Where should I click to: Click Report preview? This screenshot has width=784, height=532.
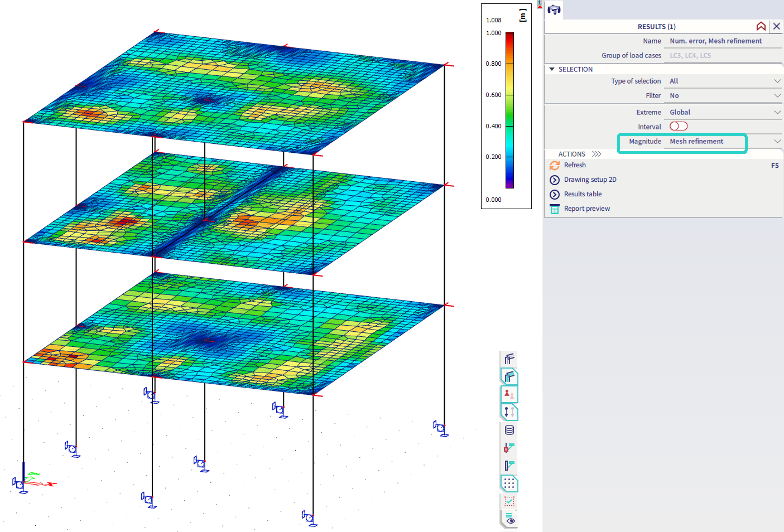tap(587, 209)
